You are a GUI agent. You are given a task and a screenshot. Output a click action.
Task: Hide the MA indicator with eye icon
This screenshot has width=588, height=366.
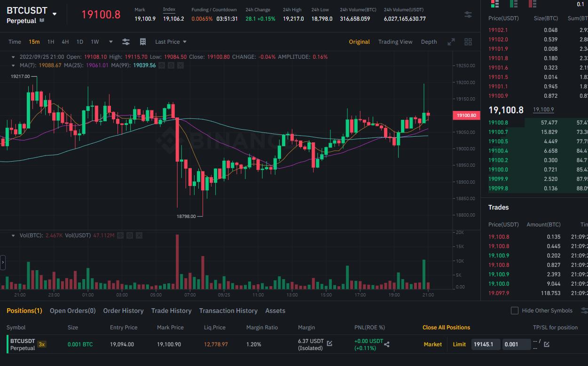(162, 65)
